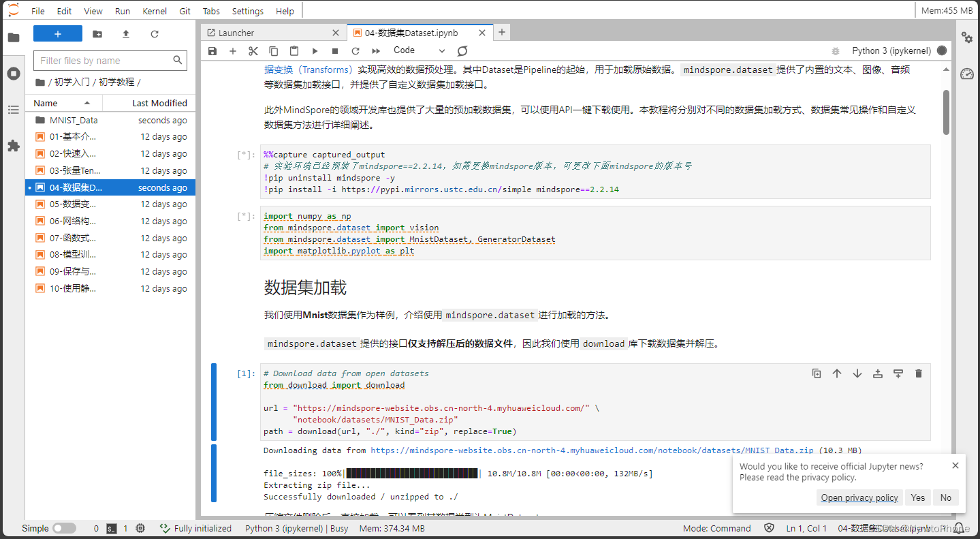Save the notebook with the disk icon

click(212, 50)
